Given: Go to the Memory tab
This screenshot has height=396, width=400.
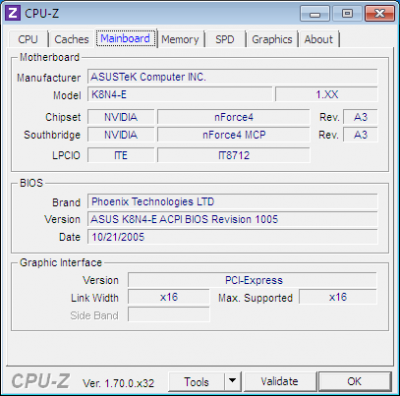Looking at the screenshot, I should [180, 39].
